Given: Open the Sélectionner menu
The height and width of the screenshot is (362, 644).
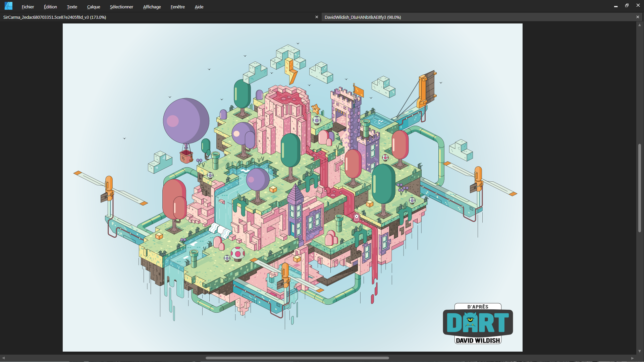Looking at the screenshot, I should [121, 7].
